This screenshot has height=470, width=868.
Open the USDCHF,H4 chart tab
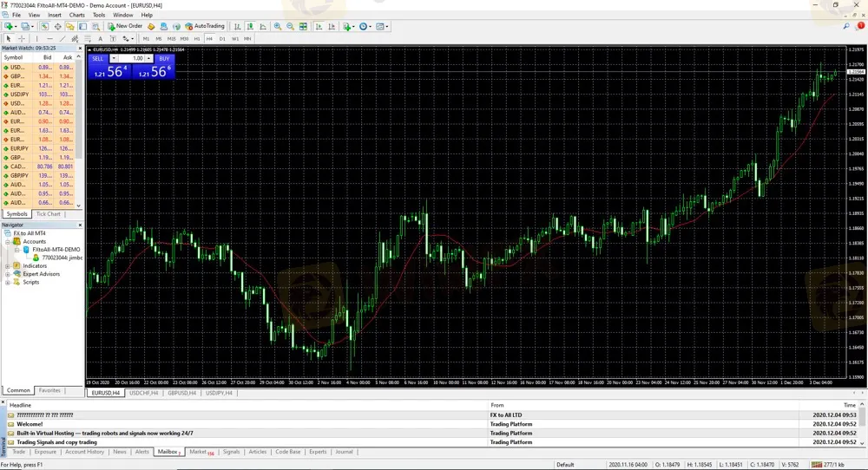(144, 393)
